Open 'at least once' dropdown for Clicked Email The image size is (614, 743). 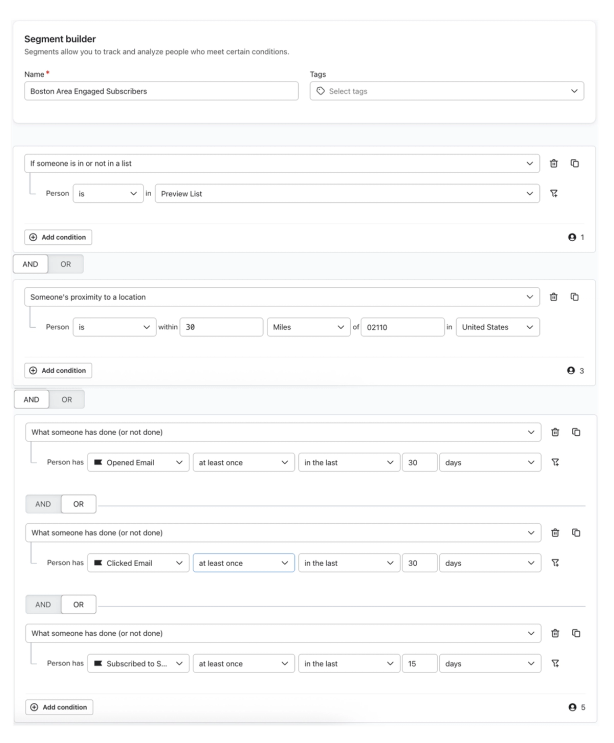tap(244, 563)
